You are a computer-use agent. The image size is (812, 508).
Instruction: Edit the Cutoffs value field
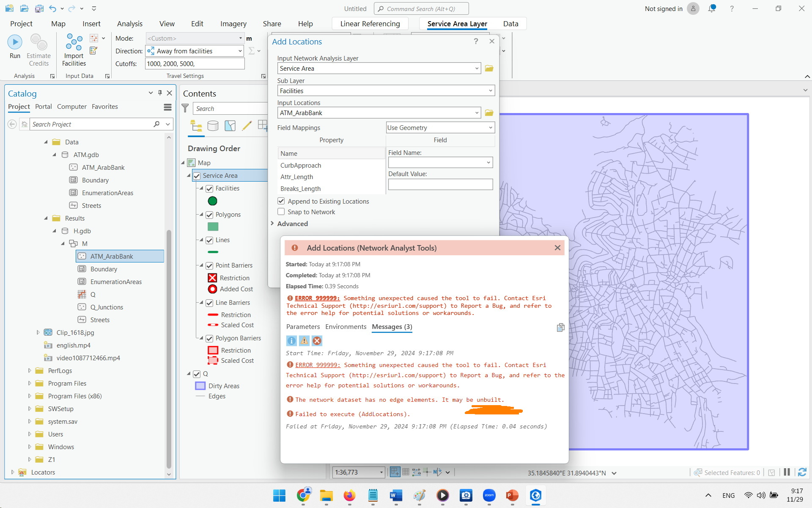tap(194, 63)
